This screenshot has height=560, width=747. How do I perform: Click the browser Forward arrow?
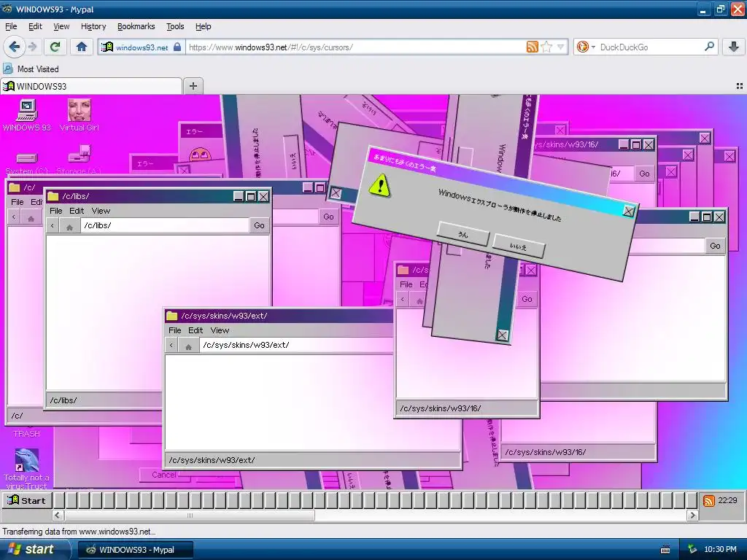click(32, 47)
